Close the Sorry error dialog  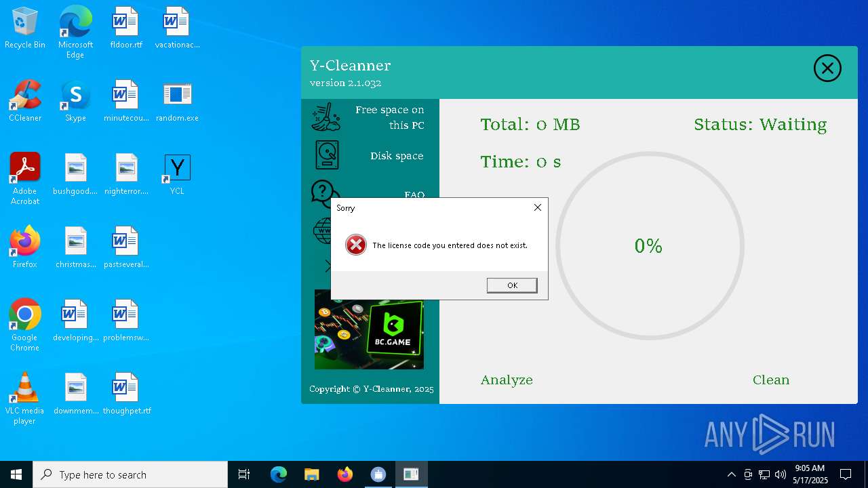[538, 207]
